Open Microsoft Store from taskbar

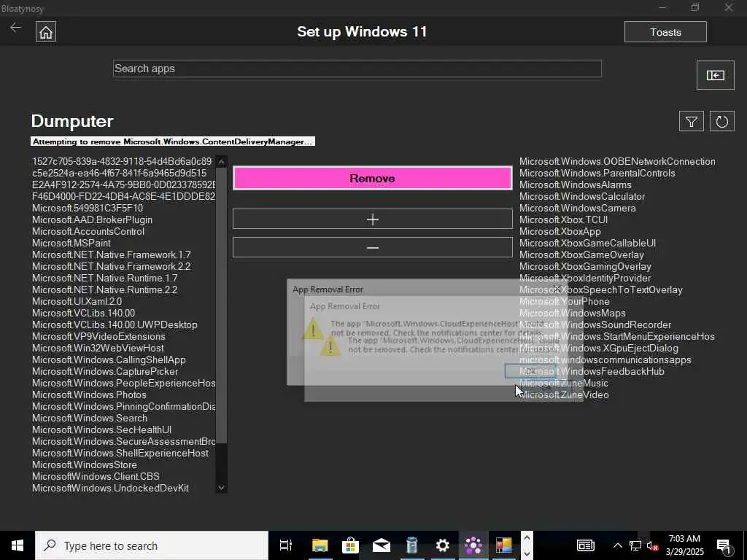tap(350, 545)
